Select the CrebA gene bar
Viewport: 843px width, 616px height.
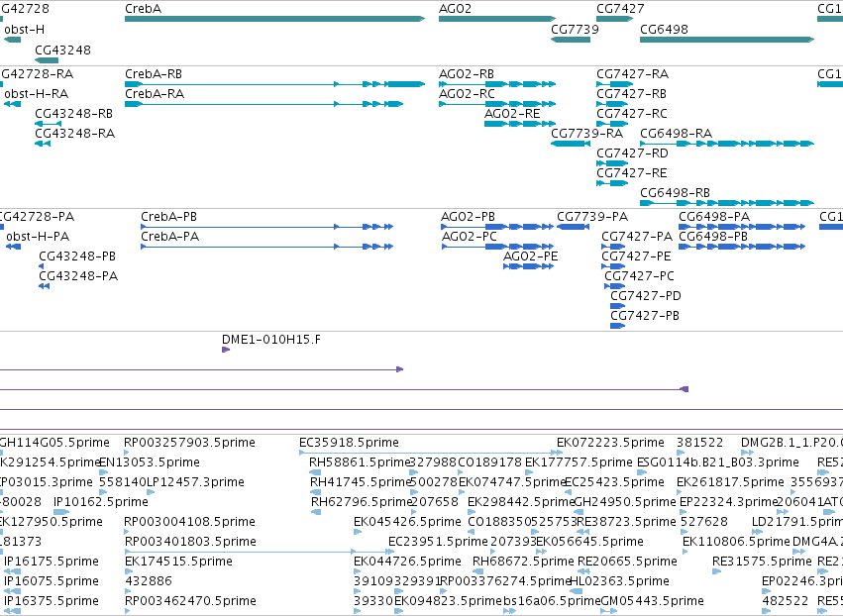pos(274,19)
